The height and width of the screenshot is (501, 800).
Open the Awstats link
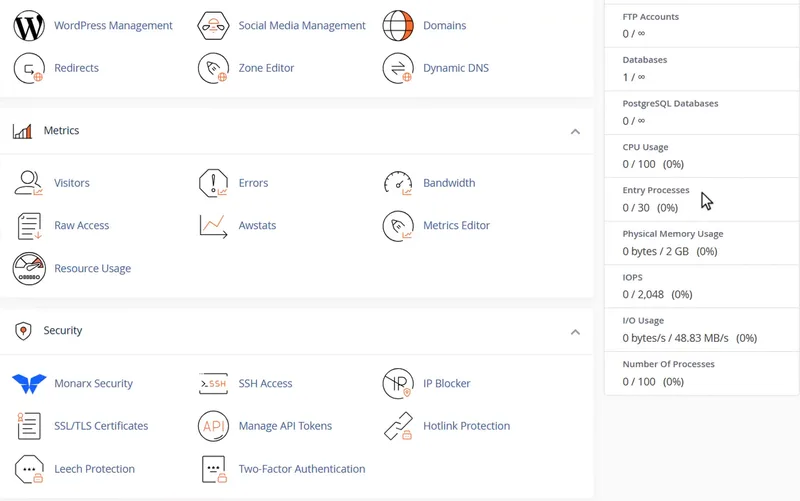coord(257,226)
